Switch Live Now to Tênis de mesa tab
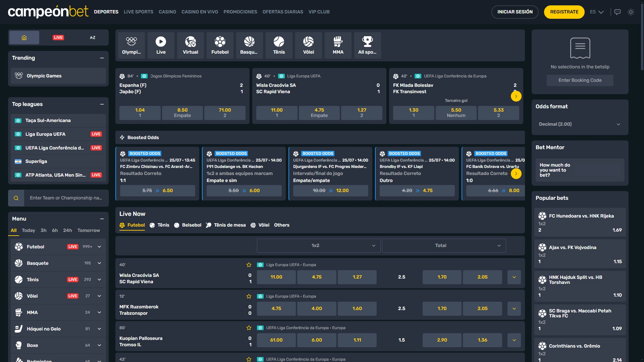This screenshot has width=644, height=362. [226, 225]
